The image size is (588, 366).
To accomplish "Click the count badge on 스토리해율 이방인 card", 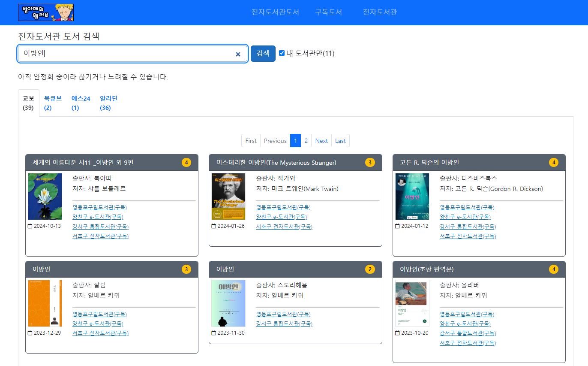I will [x=369, y=269].
